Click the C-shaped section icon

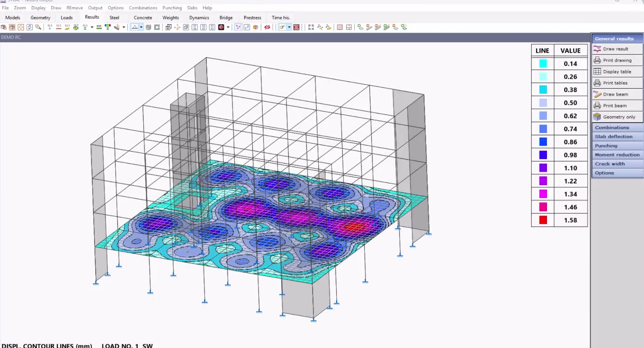coord(157,27)
